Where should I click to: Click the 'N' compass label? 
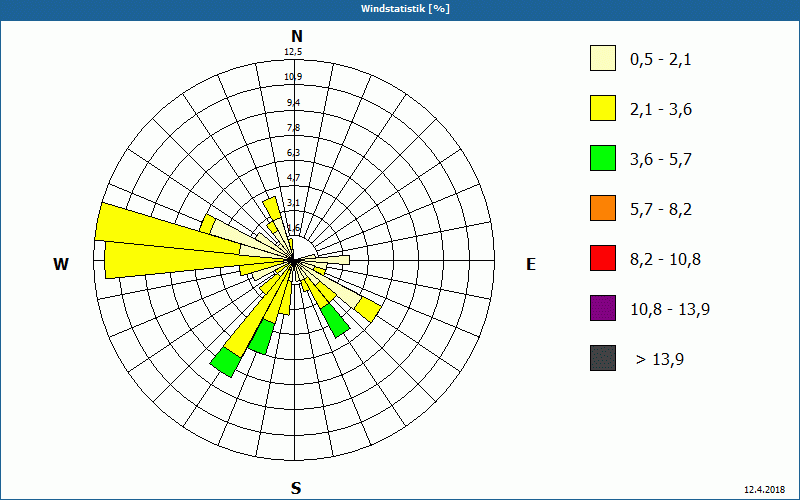pyautogui.click(x=296, y=36)
